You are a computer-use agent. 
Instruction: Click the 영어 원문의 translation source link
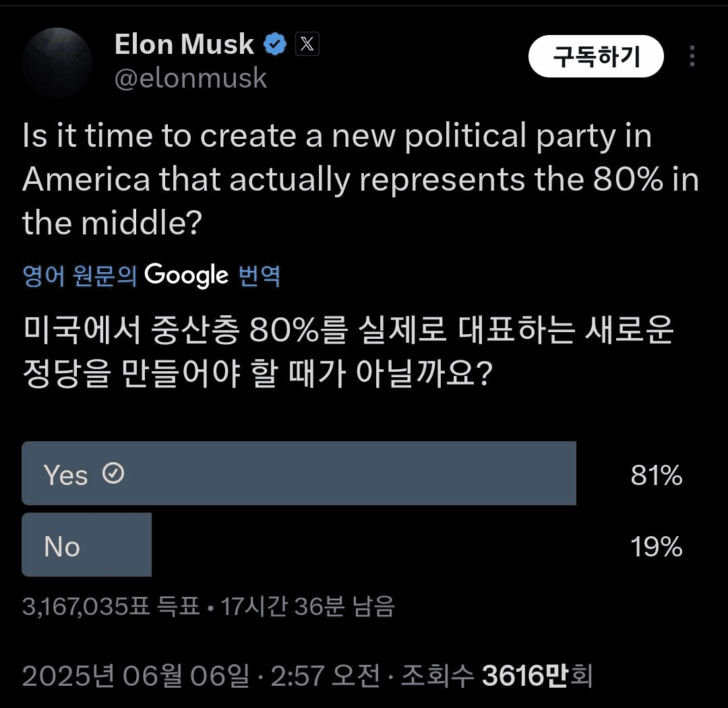coord(80,276)
